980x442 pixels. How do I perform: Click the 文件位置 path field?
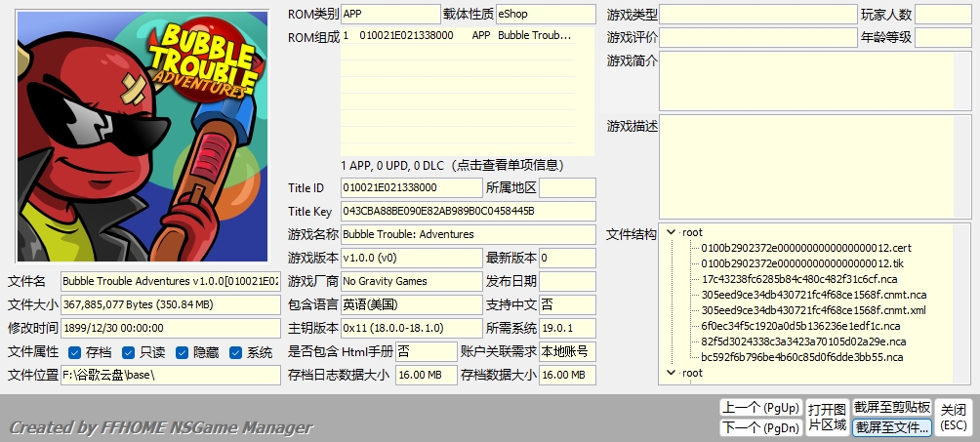tap(170, 376)
